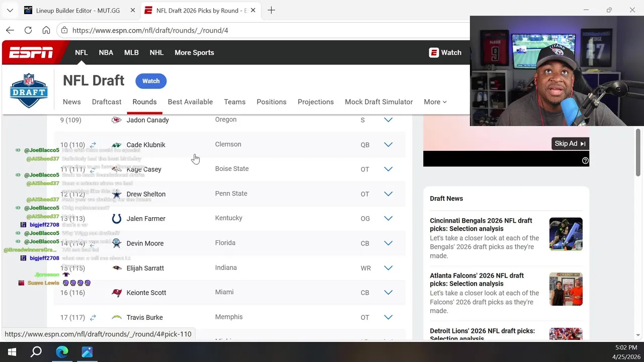
Task: Open the Positions tab
Action: pyautogui.click(x=271, y=102)
